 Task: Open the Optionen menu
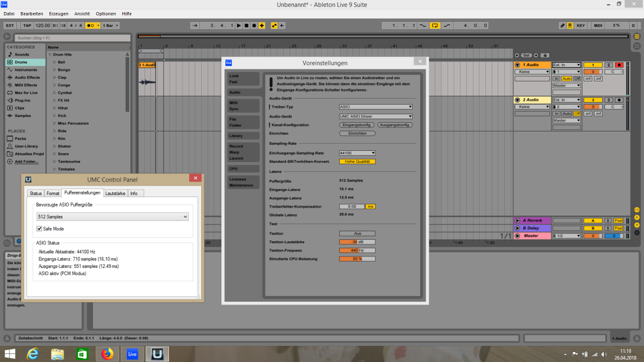[x=106, y=14]
